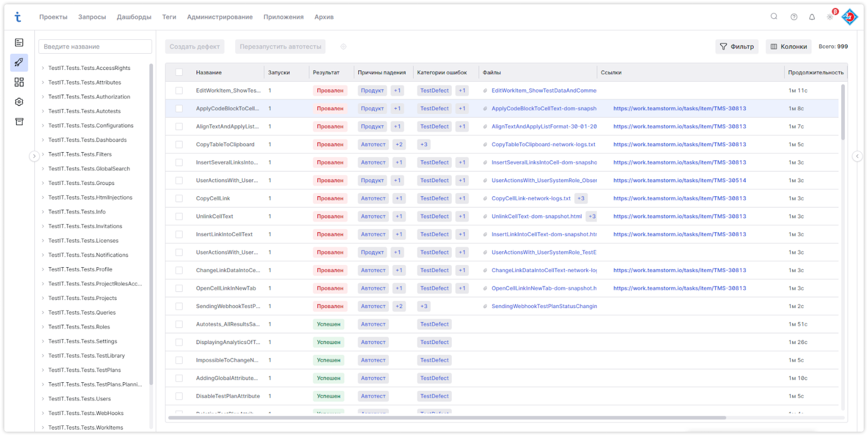Click paperclip icon in CopyCellLink row
The height and width of the screenshot is (436, 868).
pos(485,199)
